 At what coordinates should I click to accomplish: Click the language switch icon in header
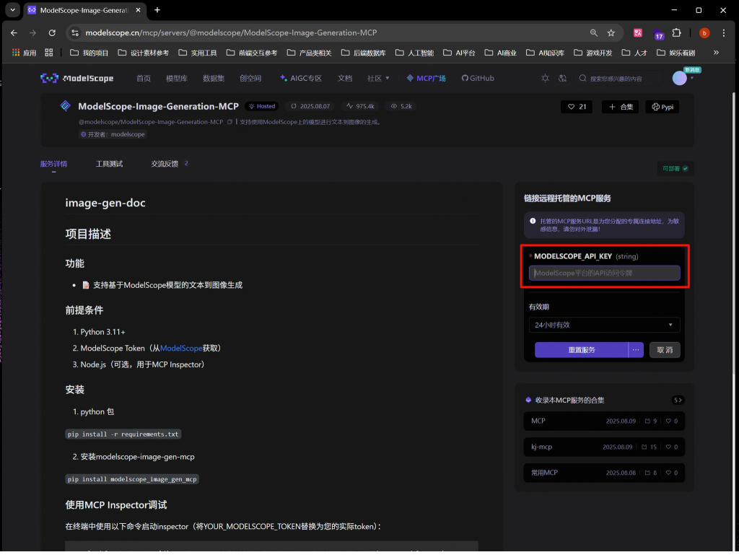(x=562, y=78)
